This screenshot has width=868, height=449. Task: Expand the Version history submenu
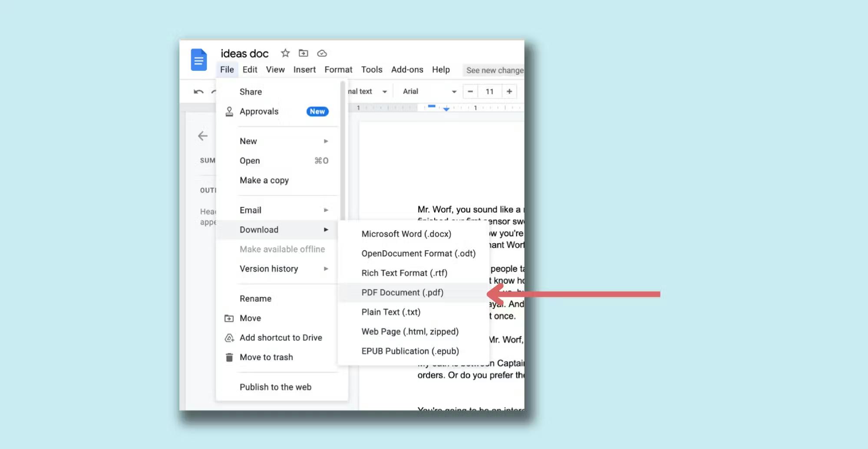pos(326,269)
